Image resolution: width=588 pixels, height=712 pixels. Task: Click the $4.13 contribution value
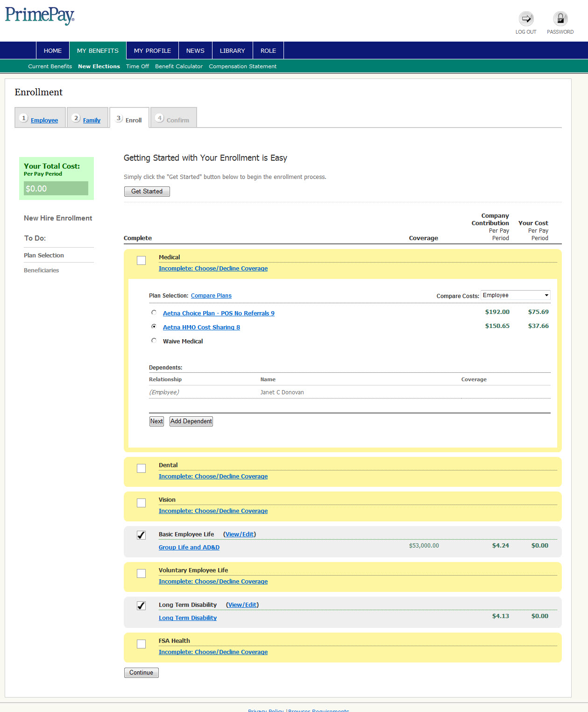tap(501, 616)
